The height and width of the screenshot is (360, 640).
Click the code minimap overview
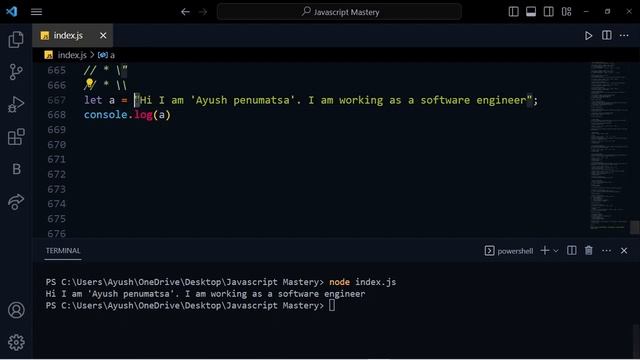click(608, 146)
